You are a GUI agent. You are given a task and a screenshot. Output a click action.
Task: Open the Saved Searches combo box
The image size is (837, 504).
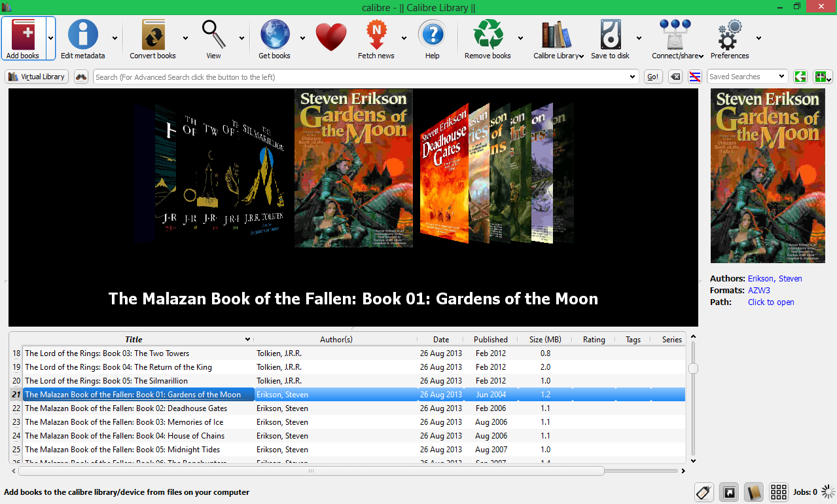(747, 77)
